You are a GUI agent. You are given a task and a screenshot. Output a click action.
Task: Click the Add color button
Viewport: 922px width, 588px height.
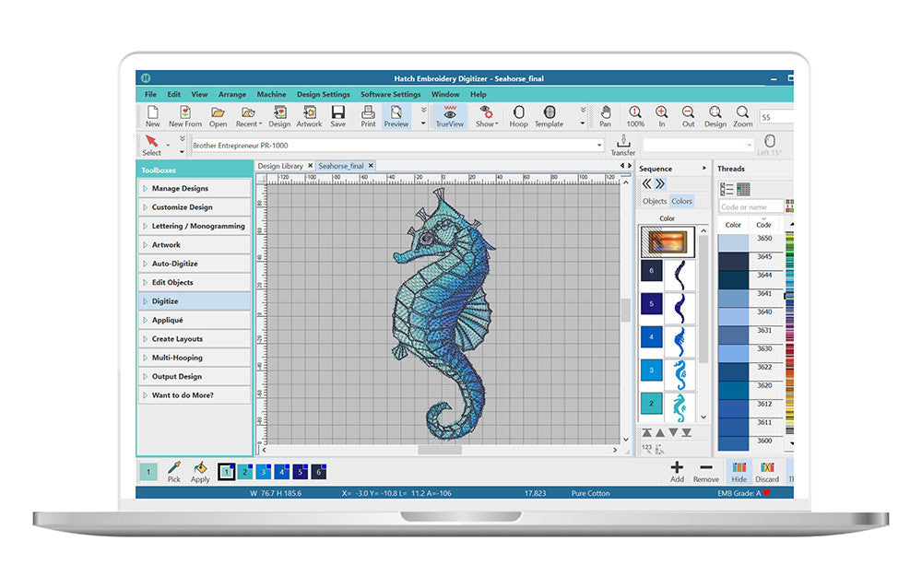point(677,471)
